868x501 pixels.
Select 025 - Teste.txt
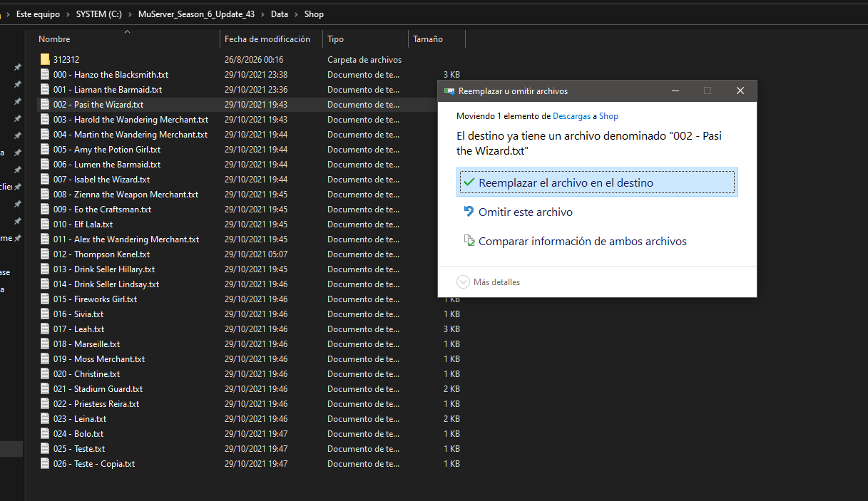click(78, 449)
